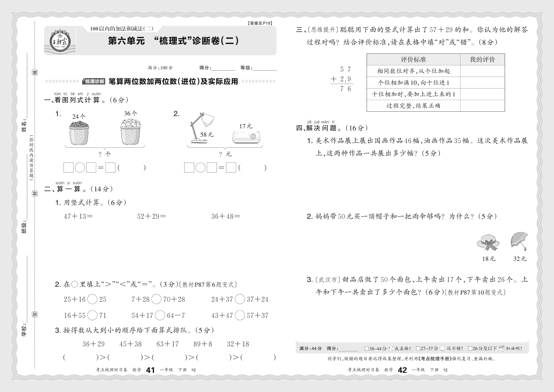Check the 27~37分 score checkbox
The height and width of the screenshot is (392, 554).
tap(418, 349)
